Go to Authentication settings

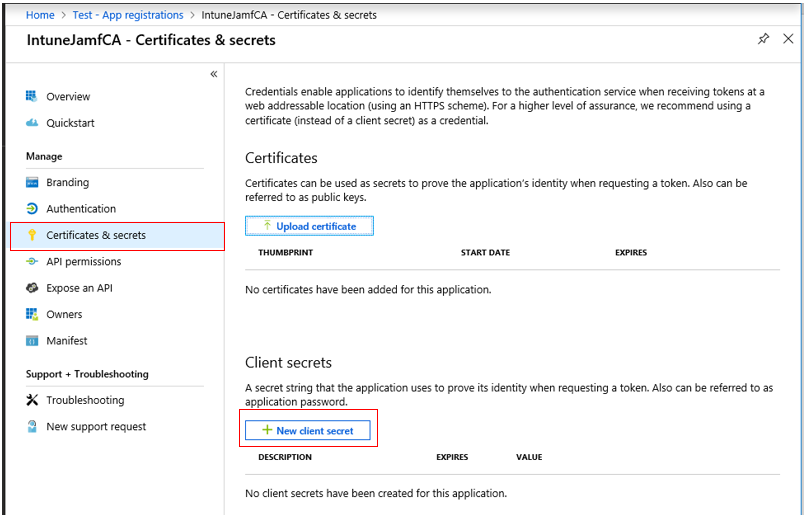point(81,209)
